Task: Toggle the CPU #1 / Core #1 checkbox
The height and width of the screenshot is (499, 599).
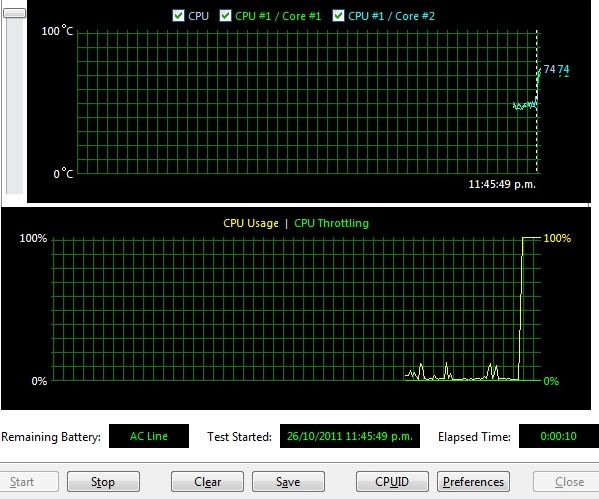Action: pos(225,16)
